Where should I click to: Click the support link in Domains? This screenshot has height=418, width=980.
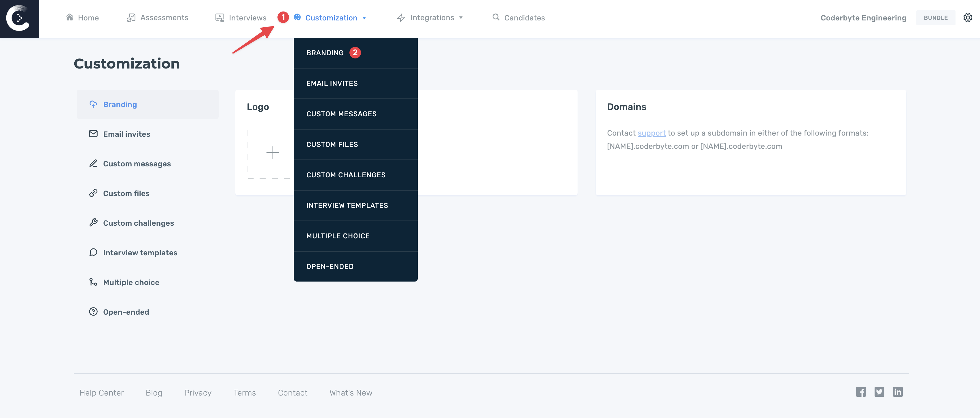click(x=651, y=133)
